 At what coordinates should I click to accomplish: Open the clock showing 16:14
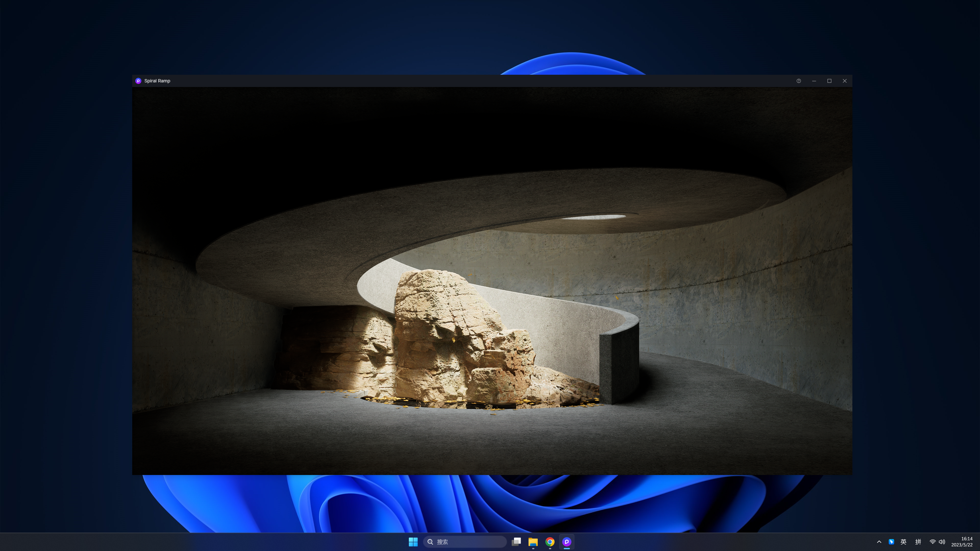point(962,542)
